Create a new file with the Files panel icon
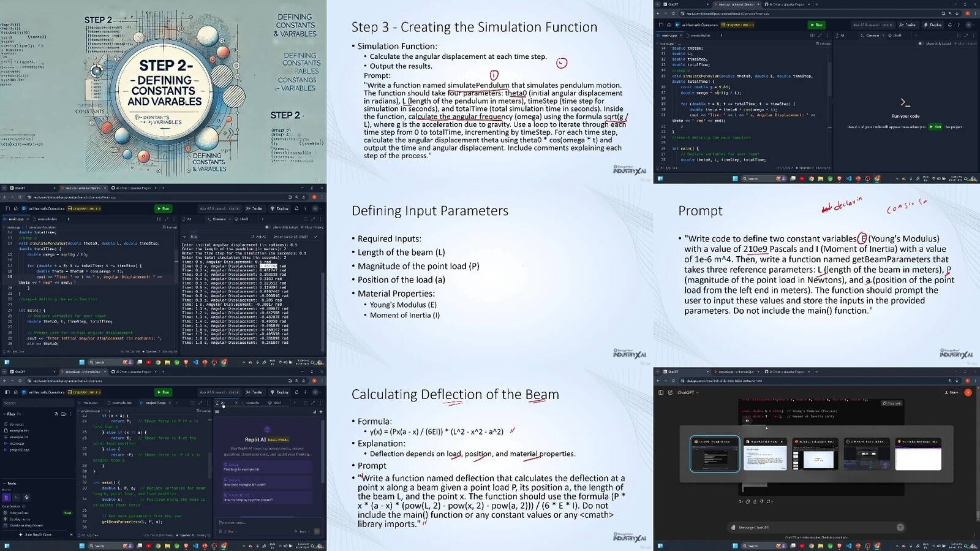This screenshot has width=980, height=551. tap(56, 414)
